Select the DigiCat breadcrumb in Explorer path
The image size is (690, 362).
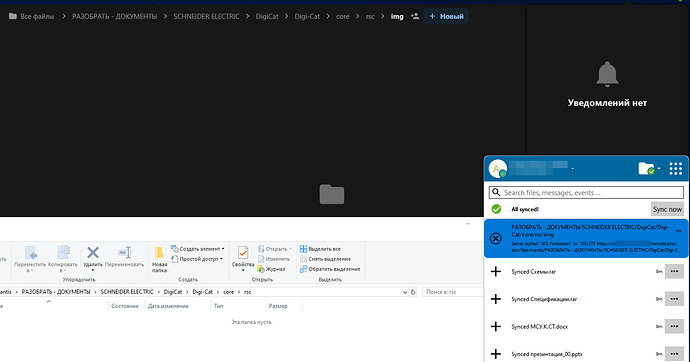pyautogui.click(x=173, y=292)
